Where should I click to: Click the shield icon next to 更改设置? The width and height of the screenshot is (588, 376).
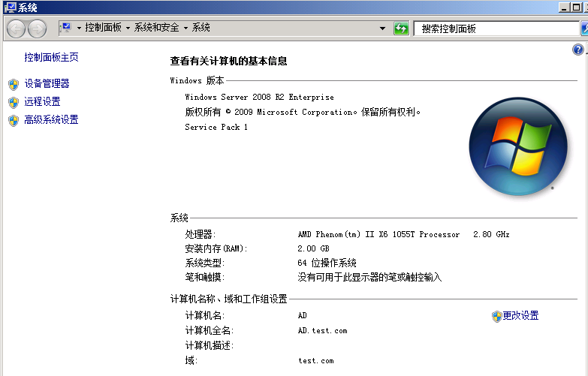496,317
